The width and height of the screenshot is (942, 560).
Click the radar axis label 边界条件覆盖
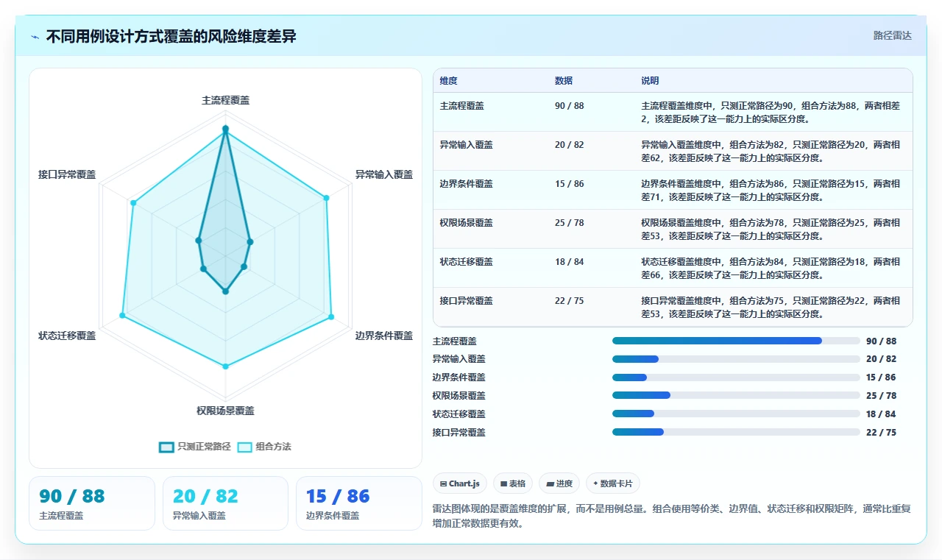coord(384,336)
